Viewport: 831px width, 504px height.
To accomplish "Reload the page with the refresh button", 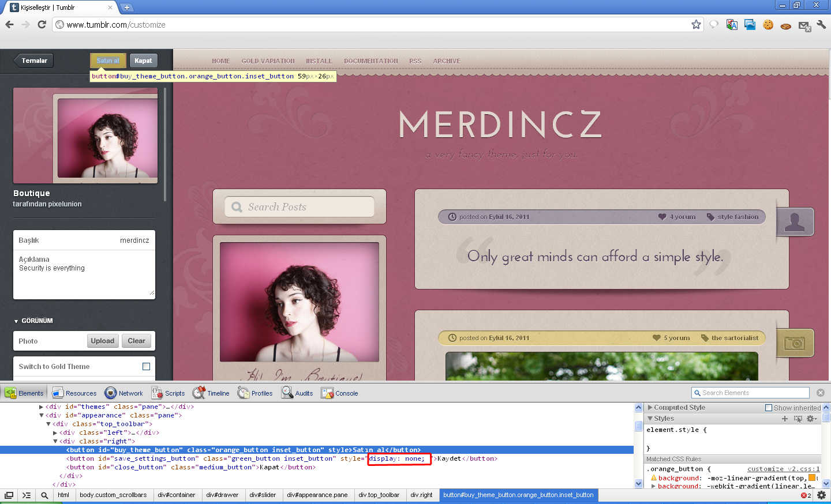I will pos(42,24).
